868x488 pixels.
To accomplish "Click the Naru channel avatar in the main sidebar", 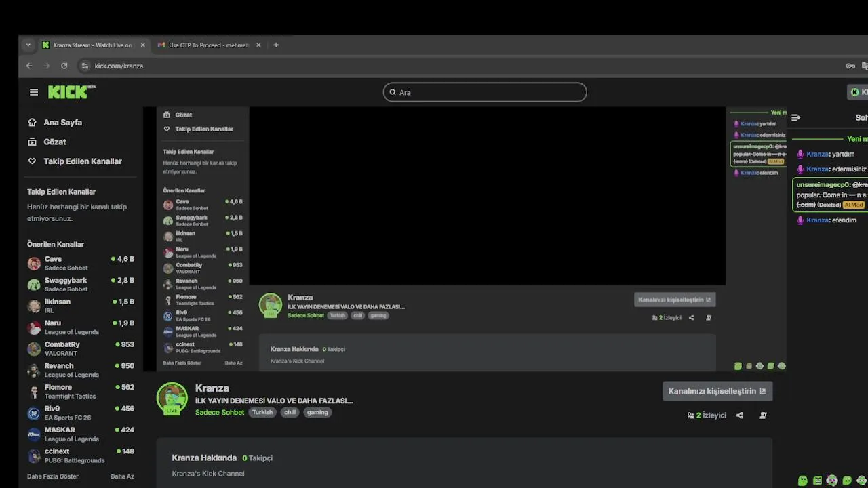I will pos(34,327).
